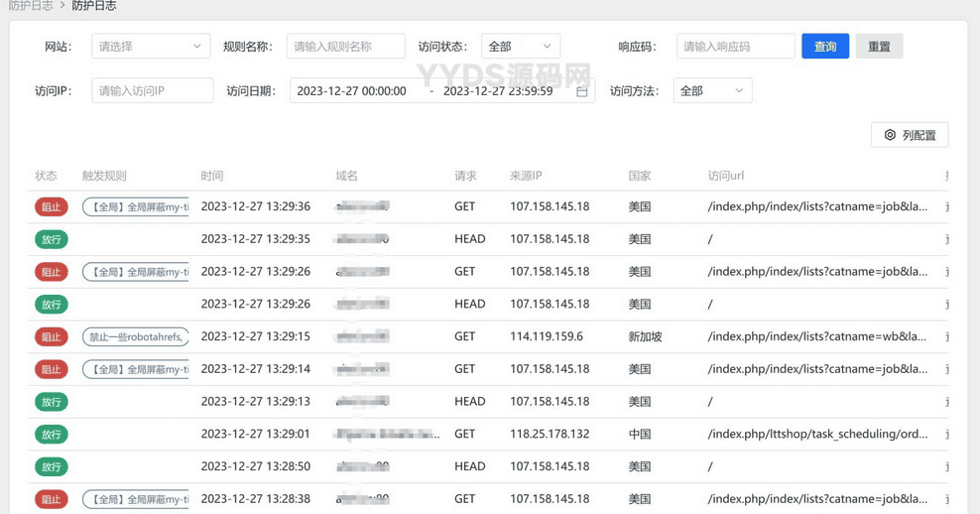Click the 国家 column header
Viewport: 980px width, 514px height.
[x=640, y=176]
